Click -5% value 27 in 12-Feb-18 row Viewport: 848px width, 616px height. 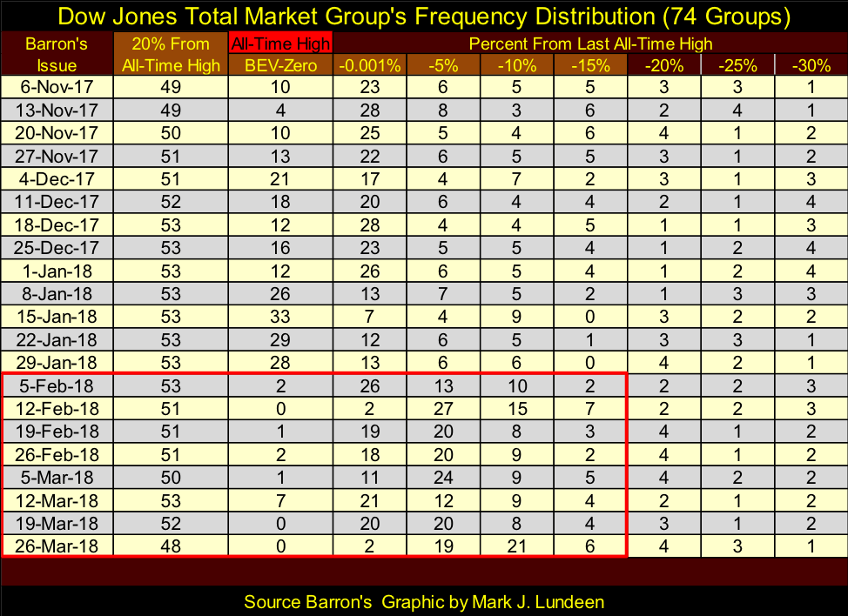(443, 409)
